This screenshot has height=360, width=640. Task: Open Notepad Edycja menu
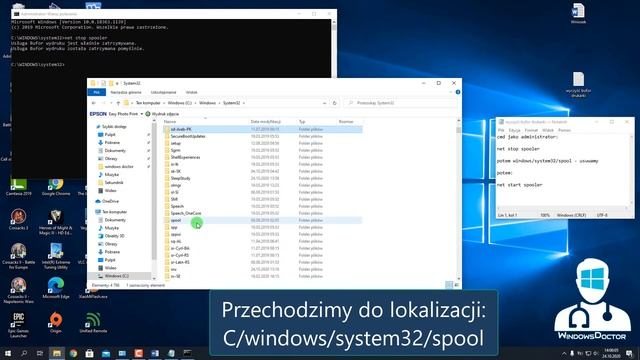click(514, 130)
